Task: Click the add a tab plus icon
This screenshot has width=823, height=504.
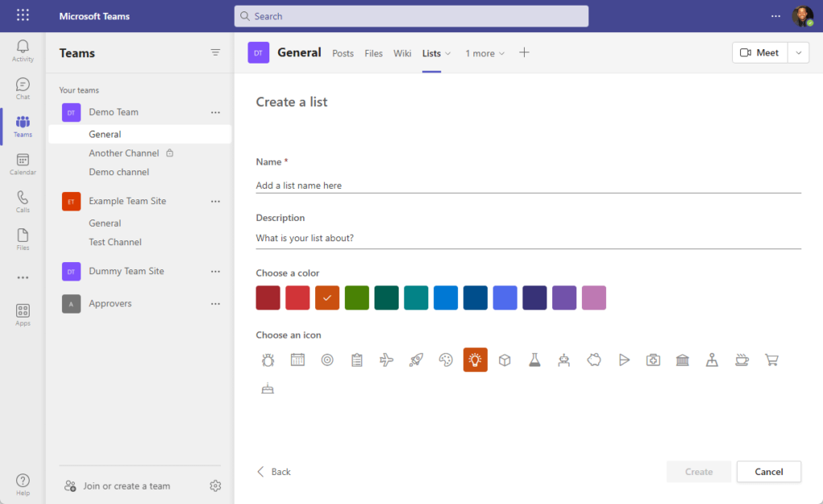Action: 524,52
